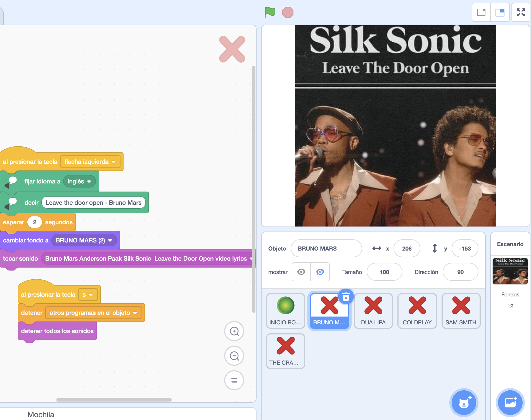Switch to large stage layout
The height and width of the screenshot is (420, 531).
pos(500,12)
